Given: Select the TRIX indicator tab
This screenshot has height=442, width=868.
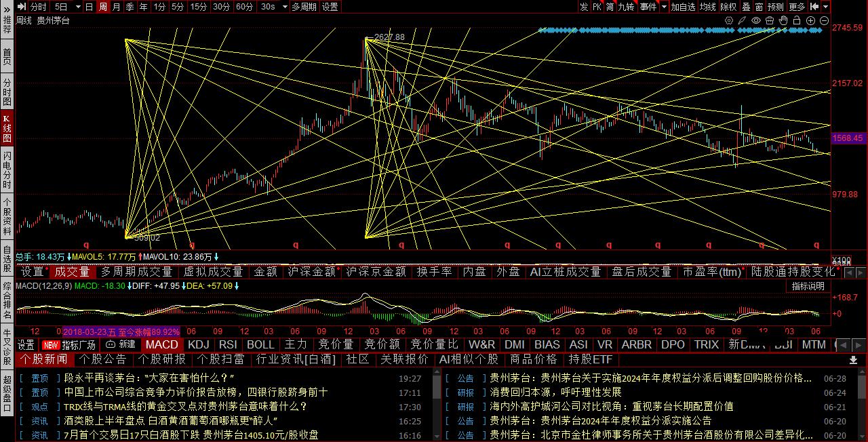Looking at the screenshot, I should pyautogui.click(x=706, y=344).
